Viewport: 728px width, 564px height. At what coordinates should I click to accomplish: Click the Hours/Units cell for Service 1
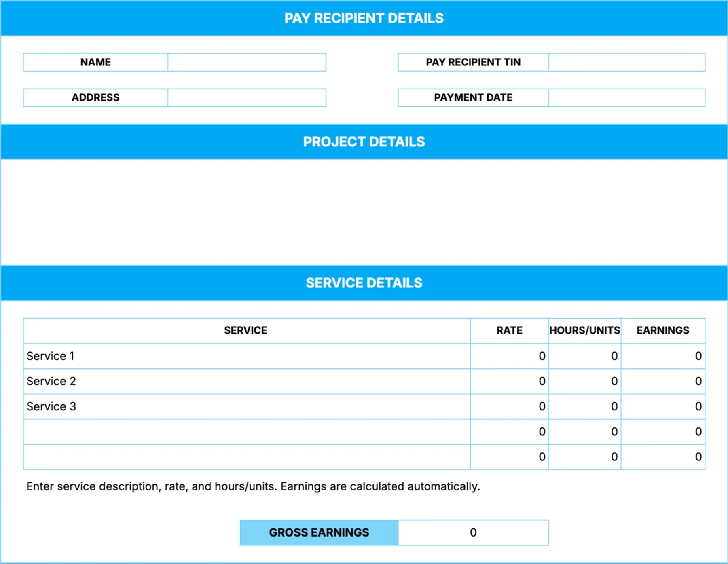[584, 356]
